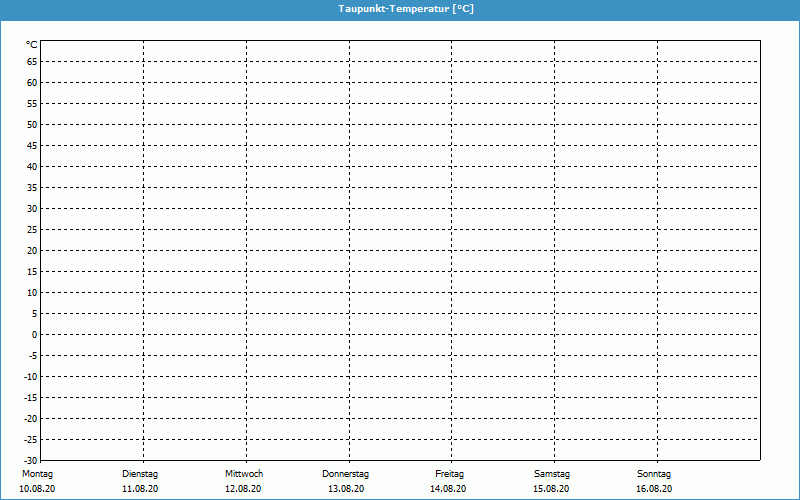Screen dimensions: 800x500
Task: Click the Taupunkt-Temperatur chart title
Action: [399, 8]
